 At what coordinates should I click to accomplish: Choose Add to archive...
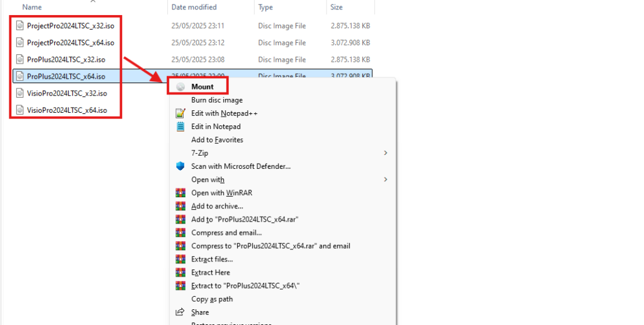(x=217, y=206)
